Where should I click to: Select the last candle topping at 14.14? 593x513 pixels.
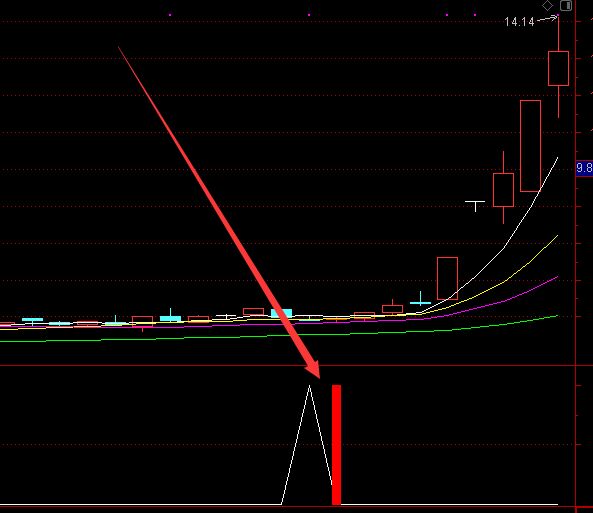point(559,67)
